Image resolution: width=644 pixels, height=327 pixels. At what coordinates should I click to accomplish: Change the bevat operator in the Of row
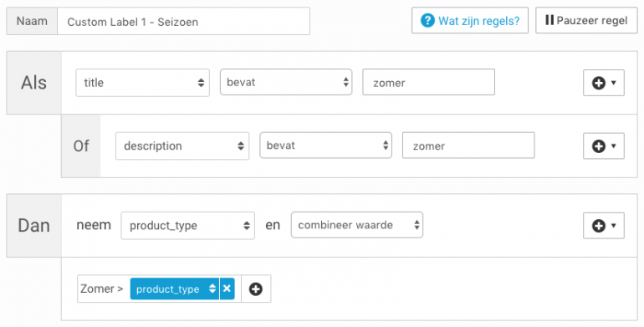(x=325, y=146)
